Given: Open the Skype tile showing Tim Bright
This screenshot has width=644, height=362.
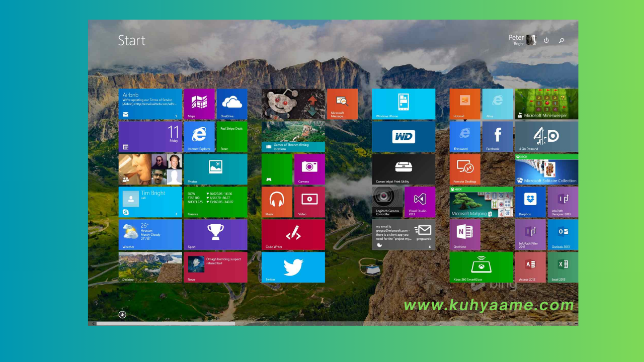Looking at the screenshot, I should pyautogui.click(x=150, y=202).
